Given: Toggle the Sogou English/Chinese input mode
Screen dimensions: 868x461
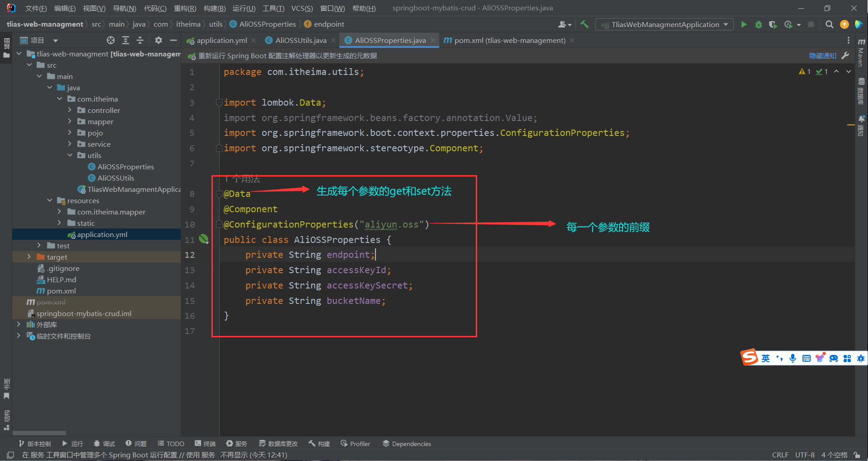Looking at the screenshot, I should coord(765,358).
